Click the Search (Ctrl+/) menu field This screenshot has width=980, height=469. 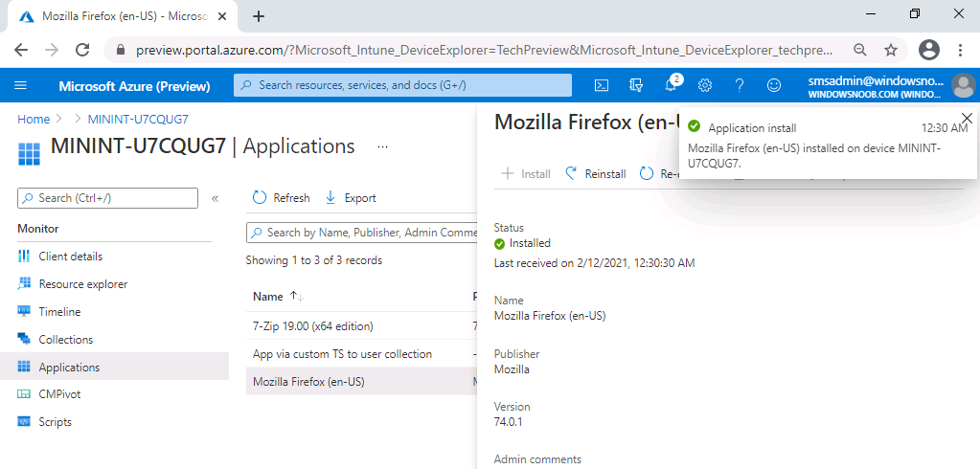tap(107, 198)
